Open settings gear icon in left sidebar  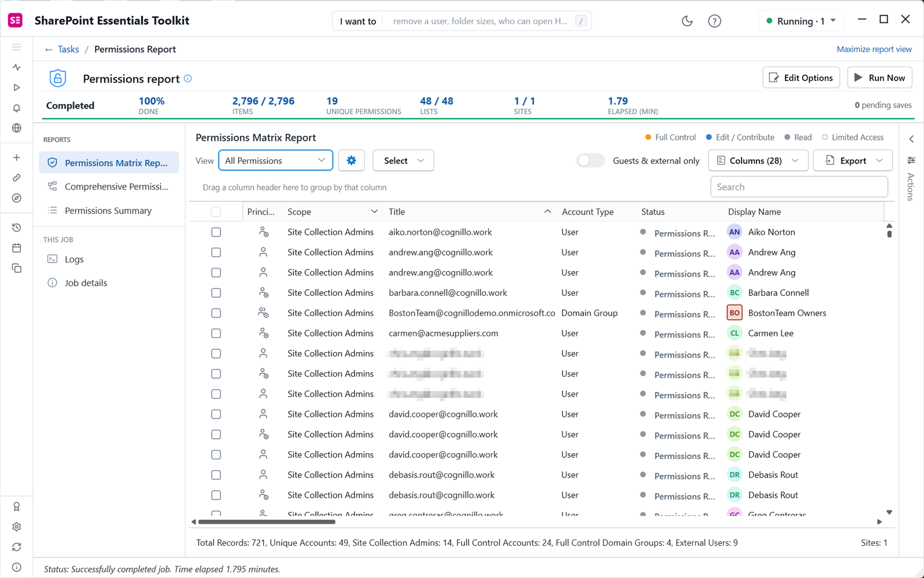click(x=17, y=527)
